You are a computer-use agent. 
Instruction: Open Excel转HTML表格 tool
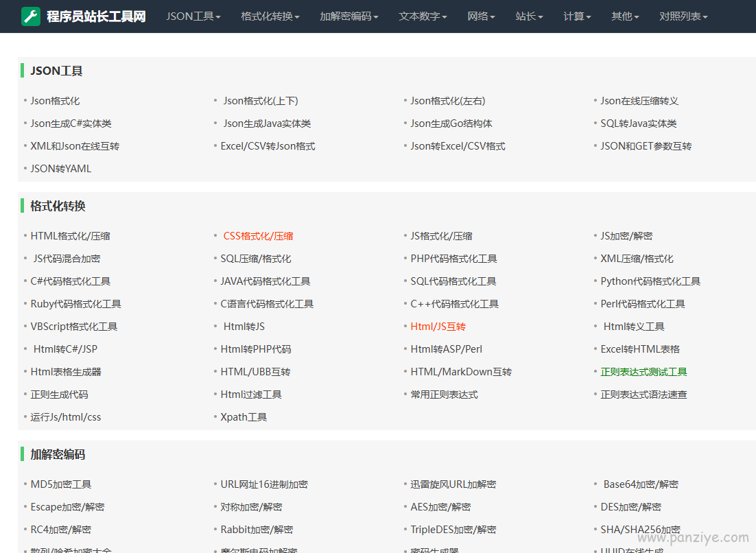640,349
